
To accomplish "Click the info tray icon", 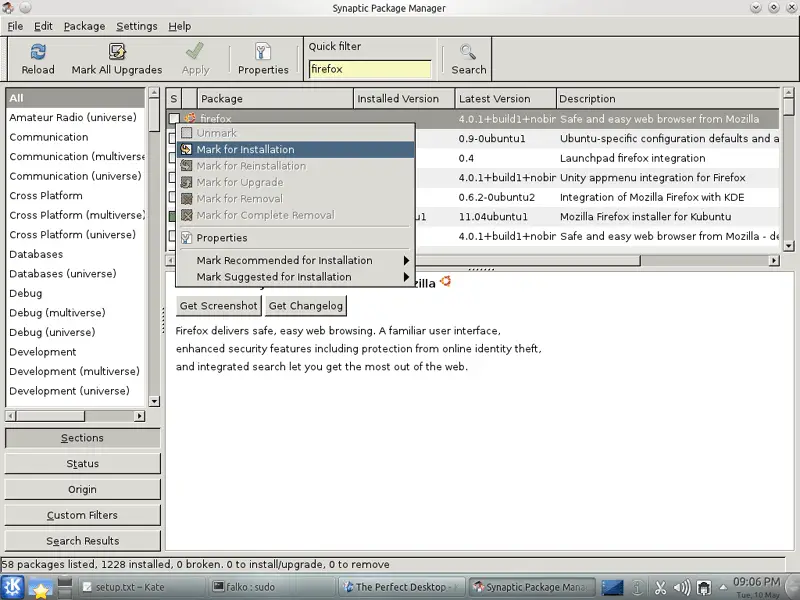I will [x=637, y=588].
